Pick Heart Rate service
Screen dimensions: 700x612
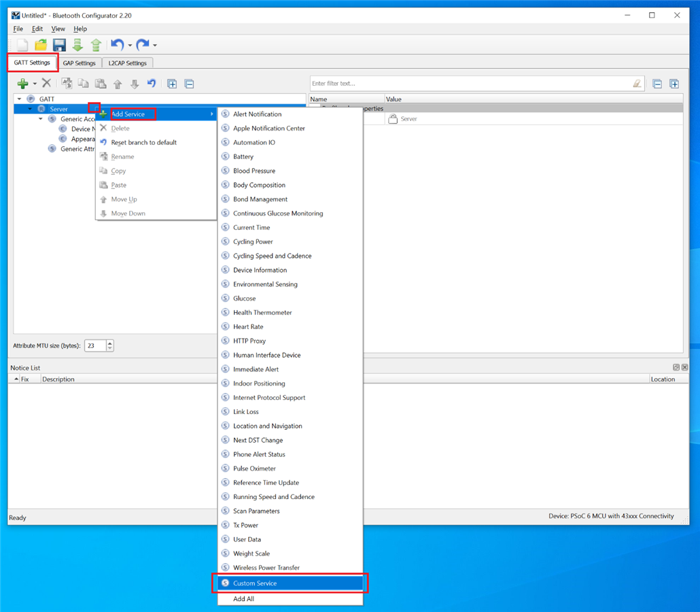coord(290,326)
